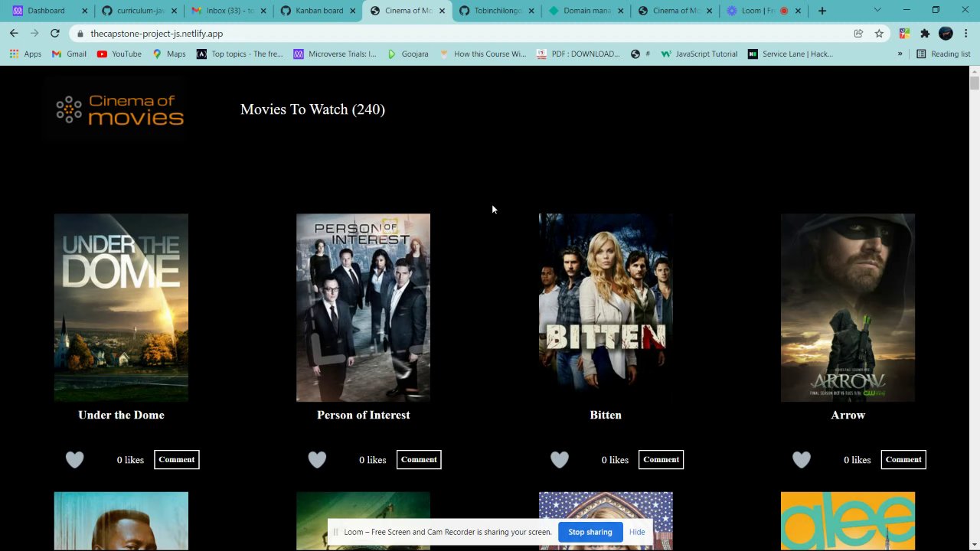This screenshot has width=980, height=551.
Task: Open the Comment popup for Arrow
Action: tap(903, 459)
